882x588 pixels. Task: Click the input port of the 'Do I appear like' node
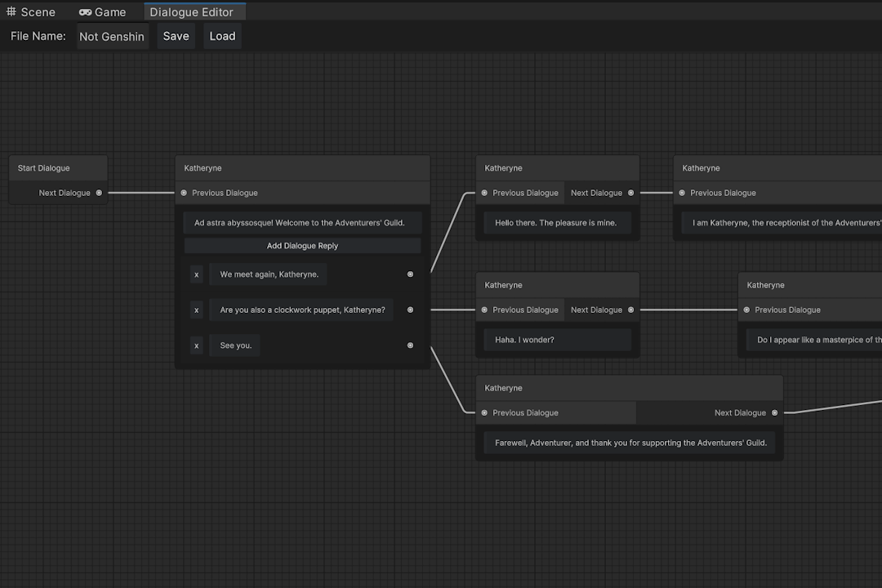tap(746, 310)
